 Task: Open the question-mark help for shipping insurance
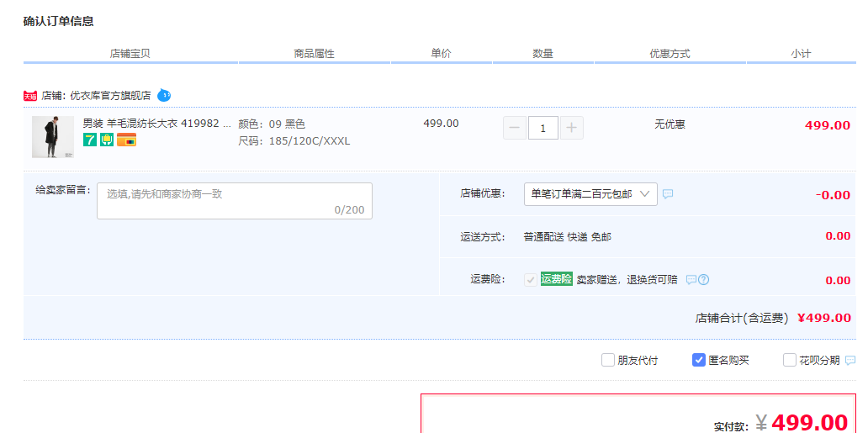pyautogui.click(x=704, y=280)
